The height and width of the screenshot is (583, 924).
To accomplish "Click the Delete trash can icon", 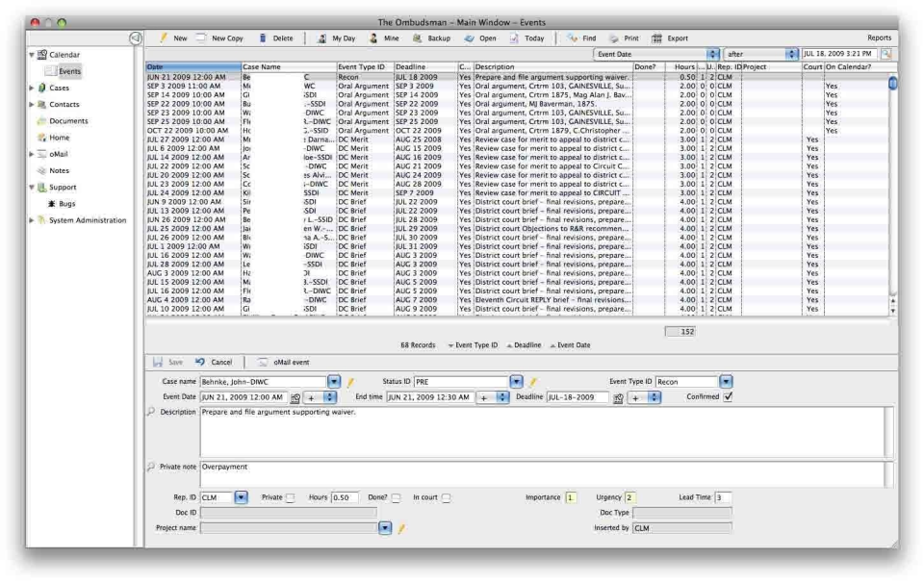I will (x=262, y=38).
